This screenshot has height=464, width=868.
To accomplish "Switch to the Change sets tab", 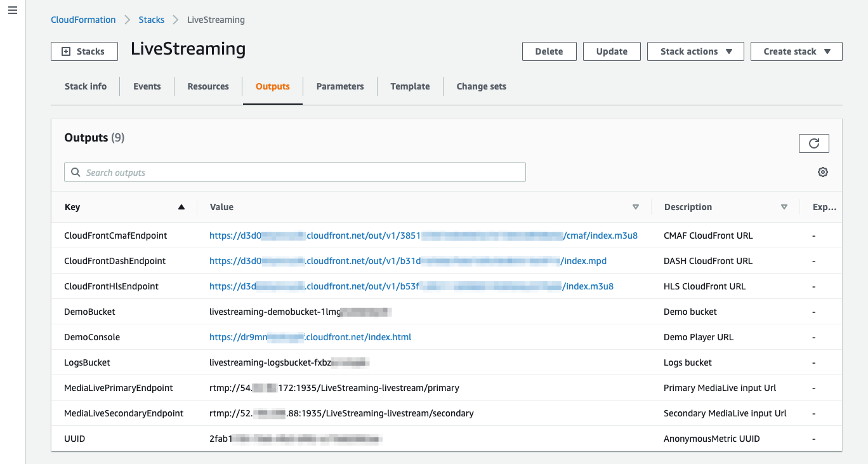I will pos(482,86).
